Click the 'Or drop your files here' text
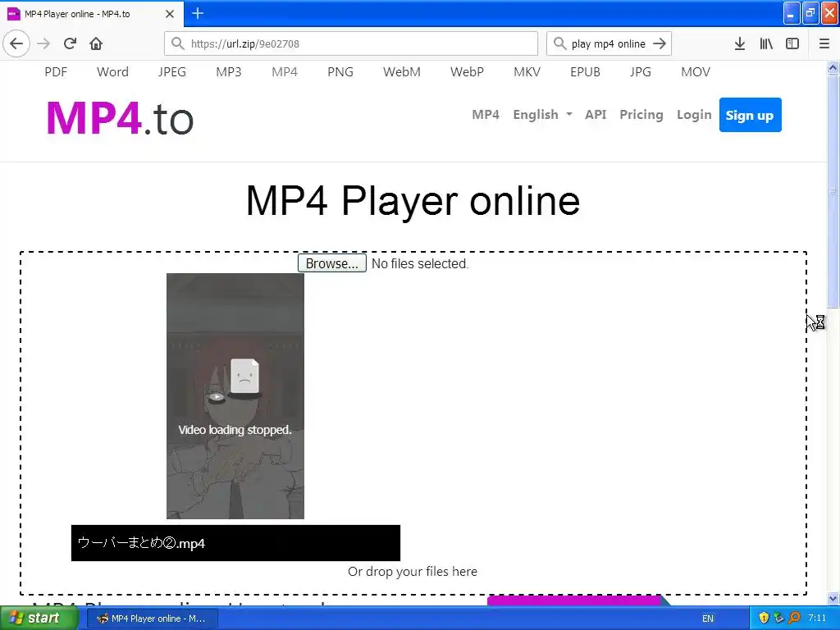Viewport: 840px width, 630px height. pyautogui.click(x=413, y=572)
